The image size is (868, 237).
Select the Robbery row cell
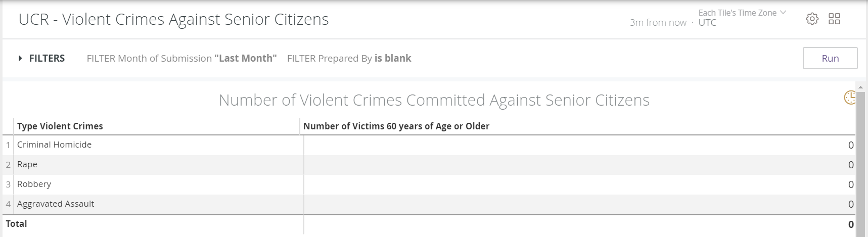tap(34, 184)
